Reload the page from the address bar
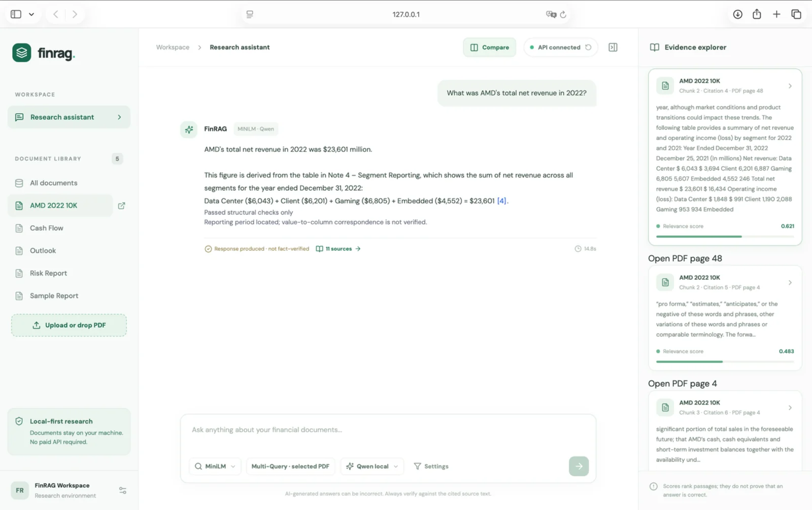The image size is (812, 510). coord(563,14)
